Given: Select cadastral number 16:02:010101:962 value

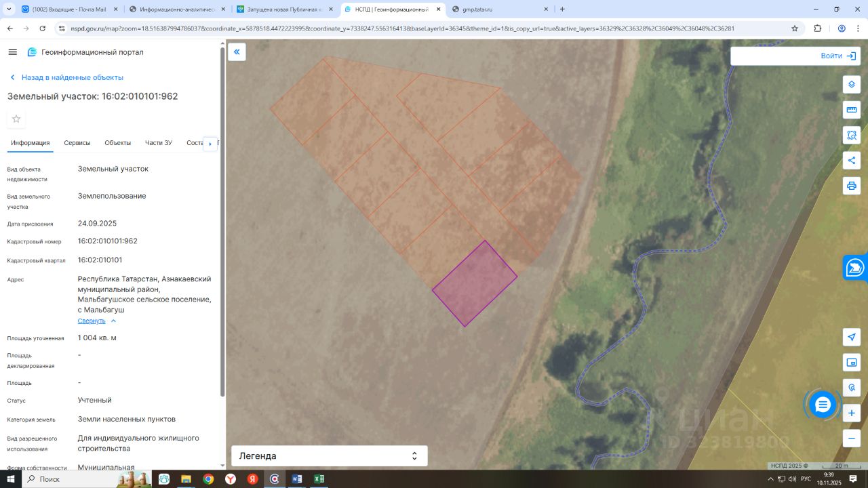Looking at the screenshot, I should point(108,241).
